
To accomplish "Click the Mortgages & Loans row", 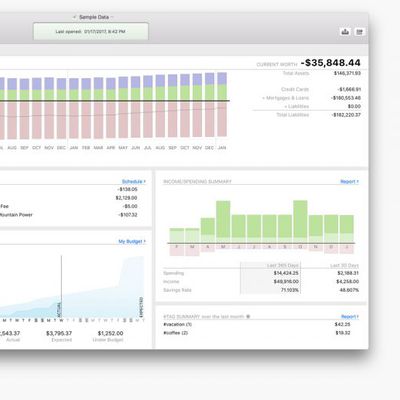I will click(x=307, y=98).
